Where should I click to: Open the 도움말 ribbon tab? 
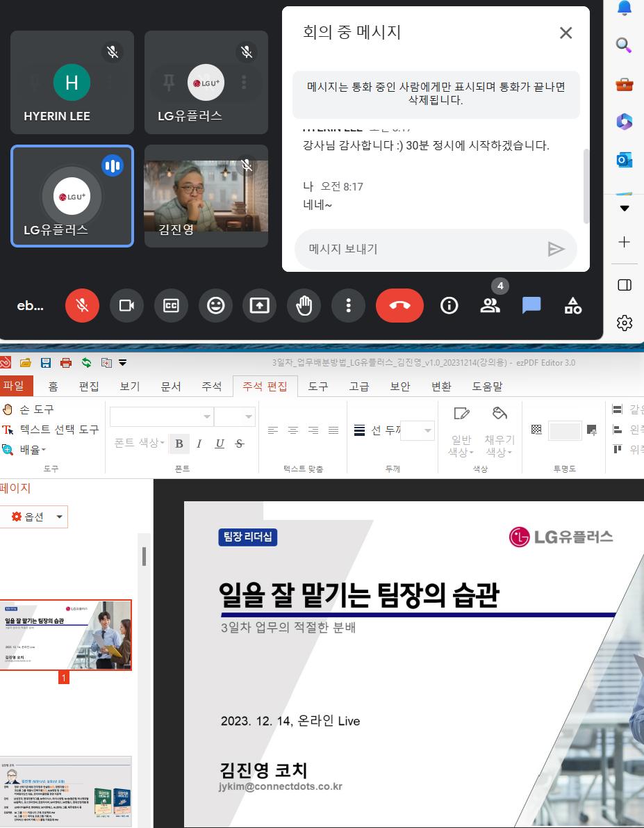(x=487, y=386)
